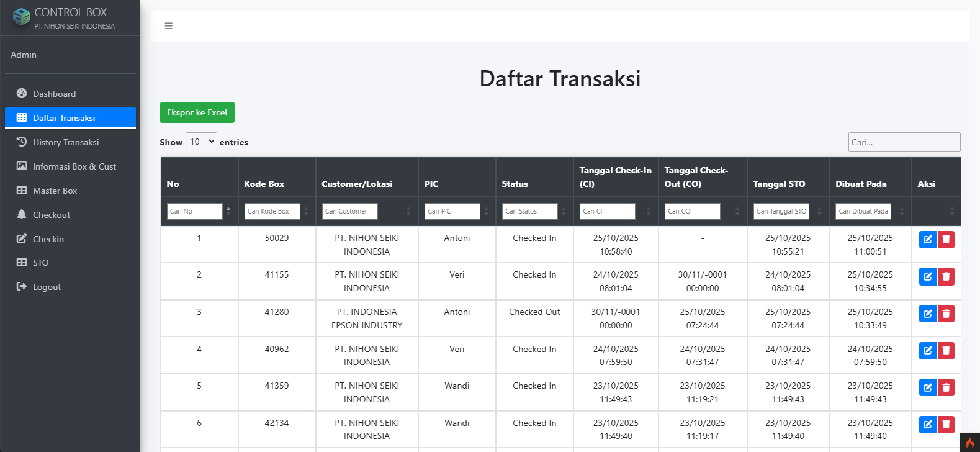
Task: Edit transaction row for box 41280
Action: point(928,314)
